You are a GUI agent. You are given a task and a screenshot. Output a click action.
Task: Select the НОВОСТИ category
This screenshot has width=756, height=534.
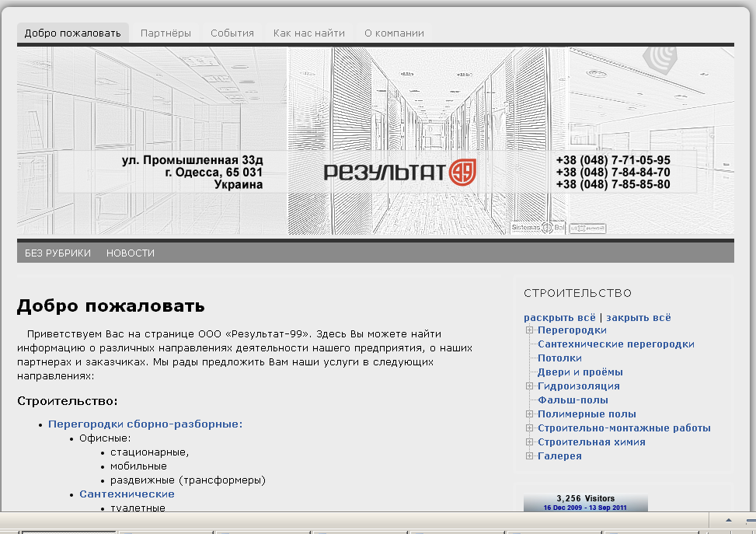pyautogui.click(x=131, y=253)
